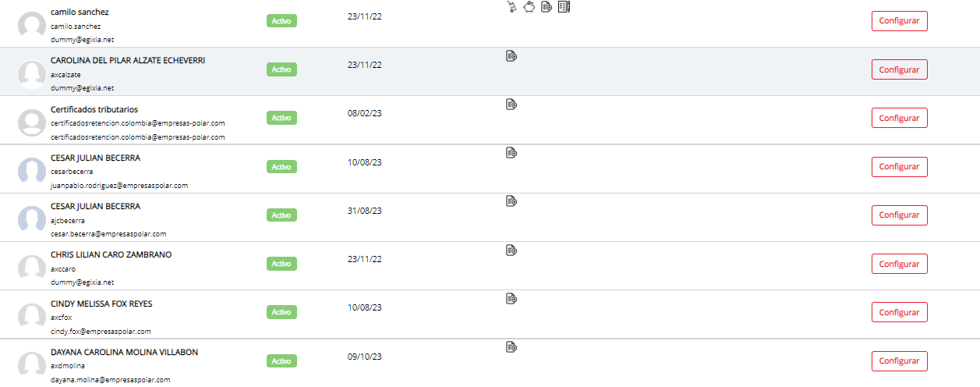Screen dimensions: 980x387
Task: Click the avatar in the cesarbecerra row
Action: [x=32, y=172]
